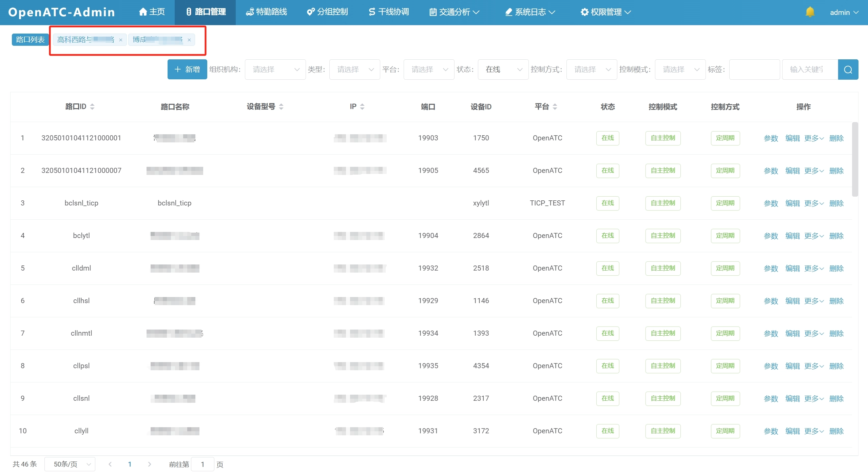Click the 输入关键字 search input
The image size is (868, 475).
point(809,70)
